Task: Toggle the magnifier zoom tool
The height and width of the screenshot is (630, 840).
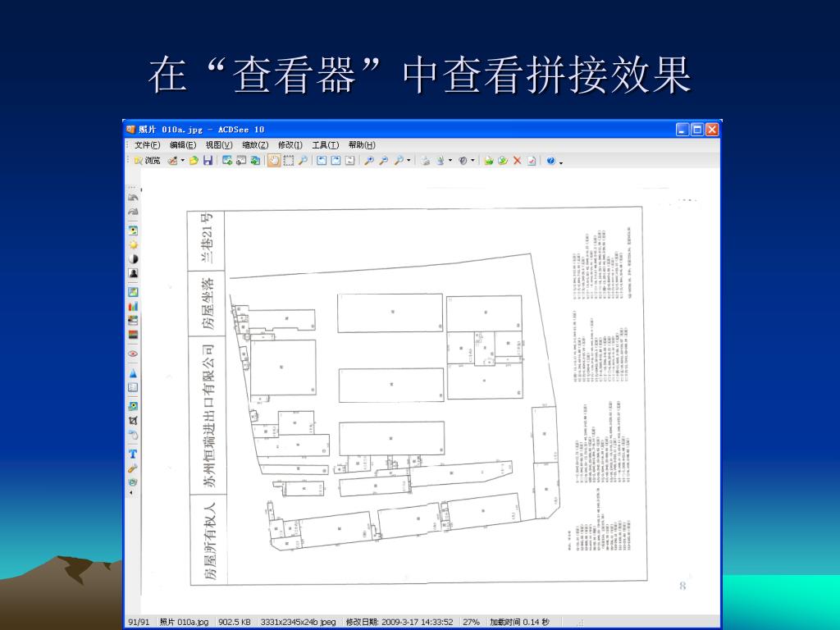Action: (303, 160)
